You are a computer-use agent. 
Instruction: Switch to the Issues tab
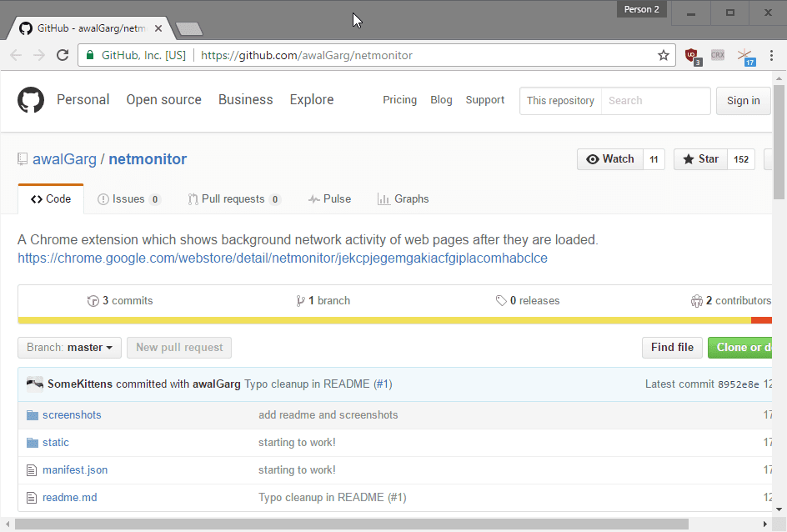coord(129,198)
